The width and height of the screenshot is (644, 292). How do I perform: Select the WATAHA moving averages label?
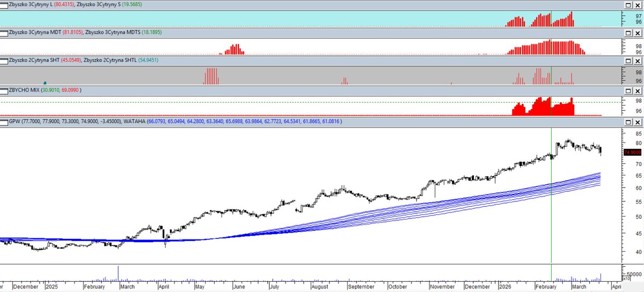point(135,122)
